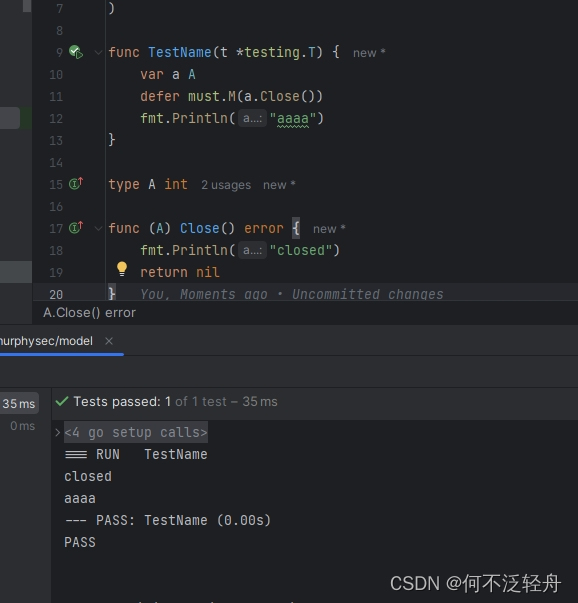Click the 'A.Close() error' breadcrumb

tap(89, 313)
